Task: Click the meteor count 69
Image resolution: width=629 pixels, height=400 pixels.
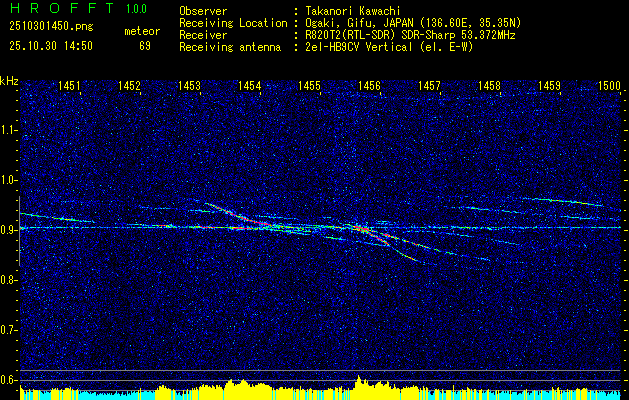Action: pos(145,46)
